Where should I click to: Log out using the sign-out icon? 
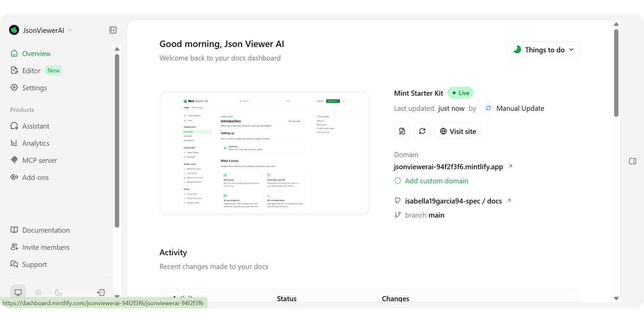click(101, 292)
